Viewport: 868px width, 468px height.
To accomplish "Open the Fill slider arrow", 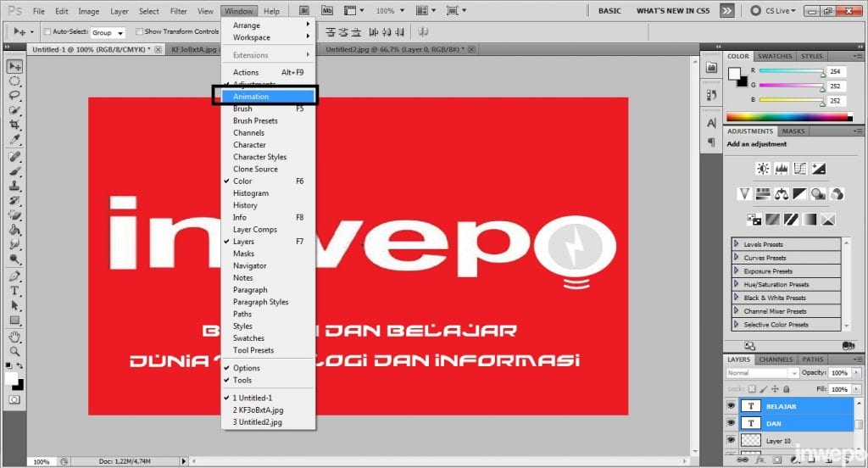I will pyautogui.click(x=856, y=389).
